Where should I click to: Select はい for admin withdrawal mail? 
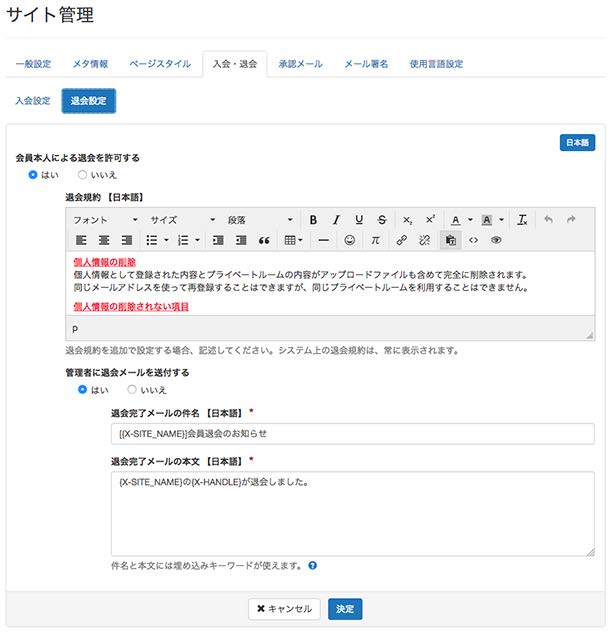[82, 389]
